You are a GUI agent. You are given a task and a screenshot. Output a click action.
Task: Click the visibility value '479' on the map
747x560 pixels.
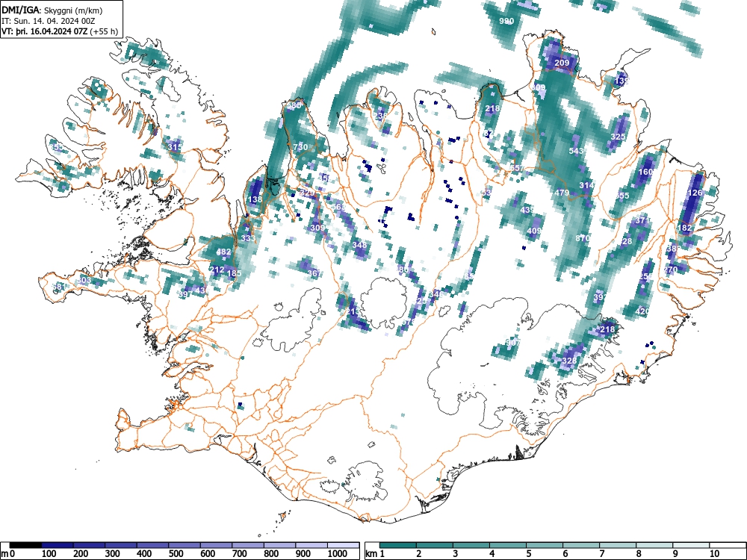point(562,193)
